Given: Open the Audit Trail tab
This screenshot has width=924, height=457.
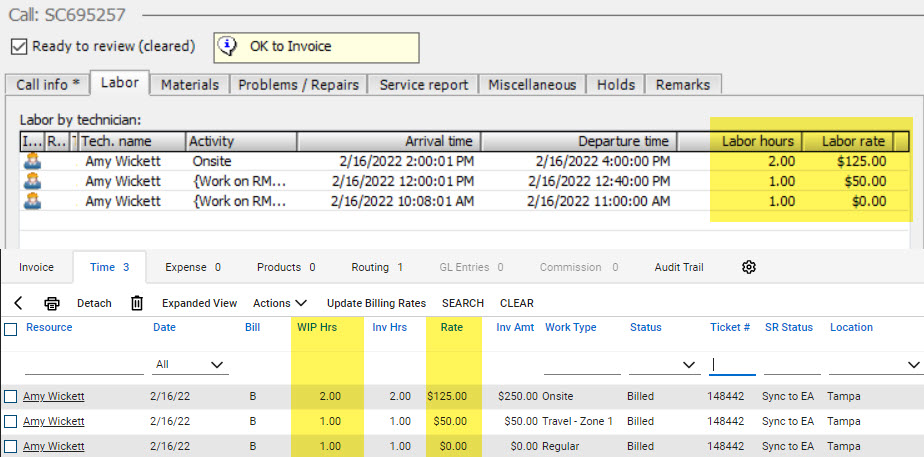Looking at the screenshot, I should (x=679, y=267).
